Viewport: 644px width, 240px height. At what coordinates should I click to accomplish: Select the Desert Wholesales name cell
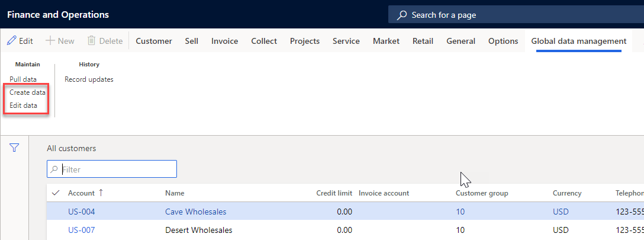[199, 230]
